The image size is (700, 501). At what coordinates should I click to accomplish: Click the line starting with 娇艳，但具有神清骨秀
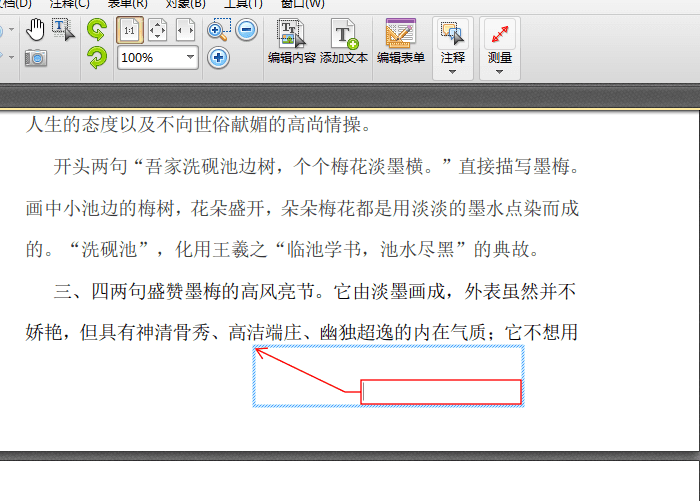coord(302,333)
